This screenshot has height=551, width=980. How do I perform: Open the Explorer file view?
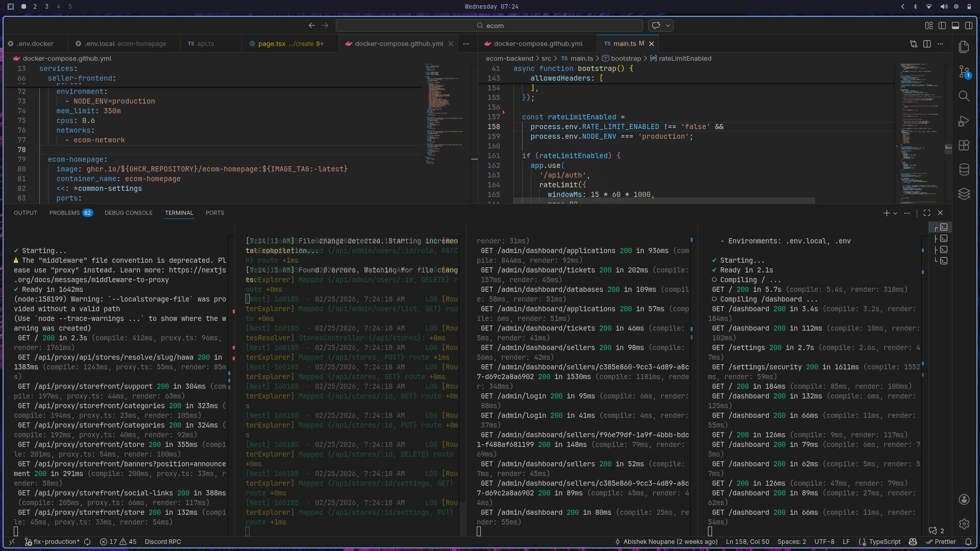click(965, 47)
